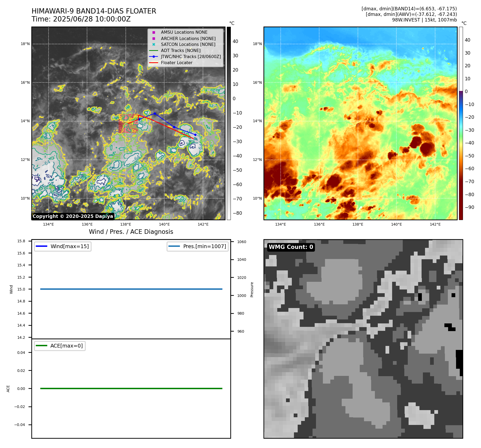
Task: Click the horizontal green ACE line in the chart
Action: [131, 388]
